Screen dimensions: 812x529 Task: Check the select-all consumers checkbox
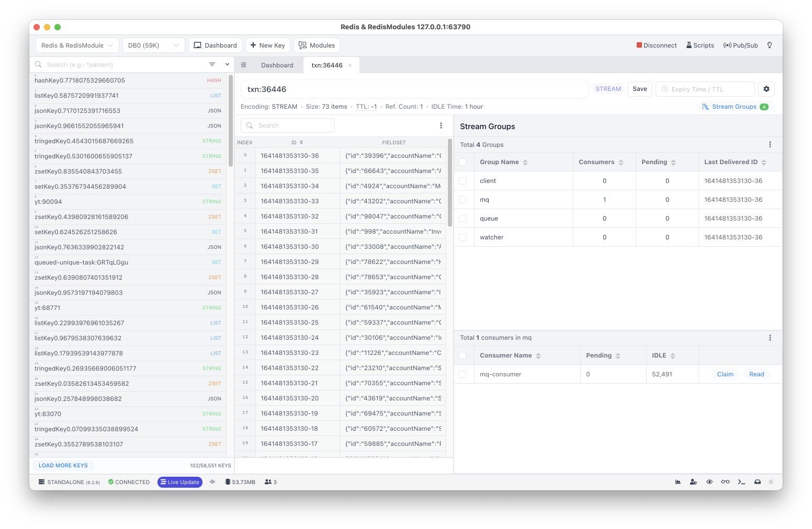(x=463, y=355)
